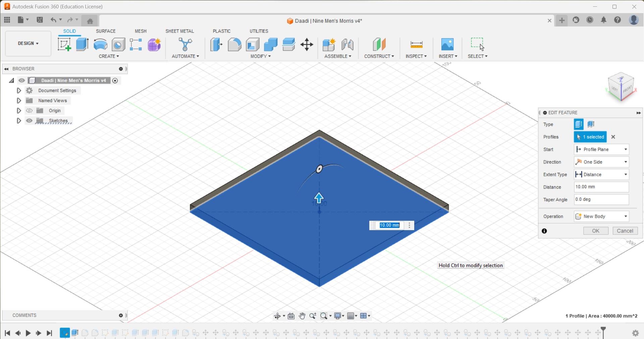The height and width of the screenshot is (339, 644).
Task: Open the Extrude tool
Action: coord(82,45)
